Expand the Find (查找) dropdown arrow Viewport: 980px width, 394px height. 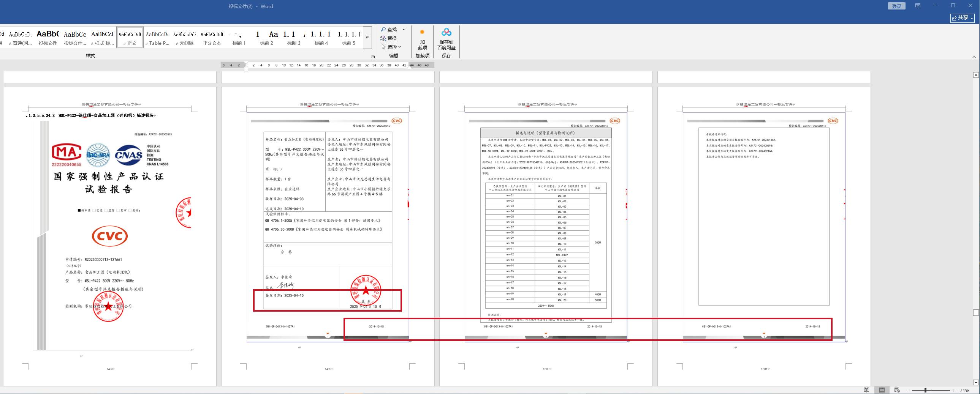pyautogui.click(x=404, y=29)
